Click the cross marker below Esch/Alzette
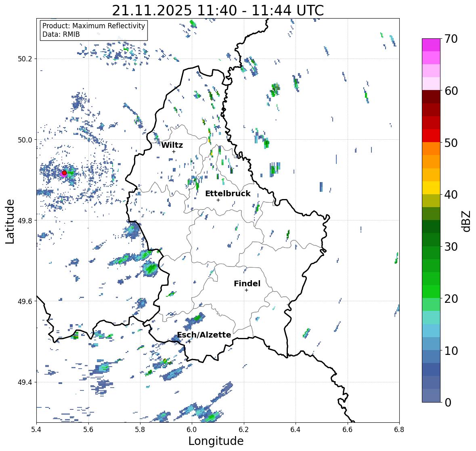This screenshot has height=451, width=476. tap(189, 342)
